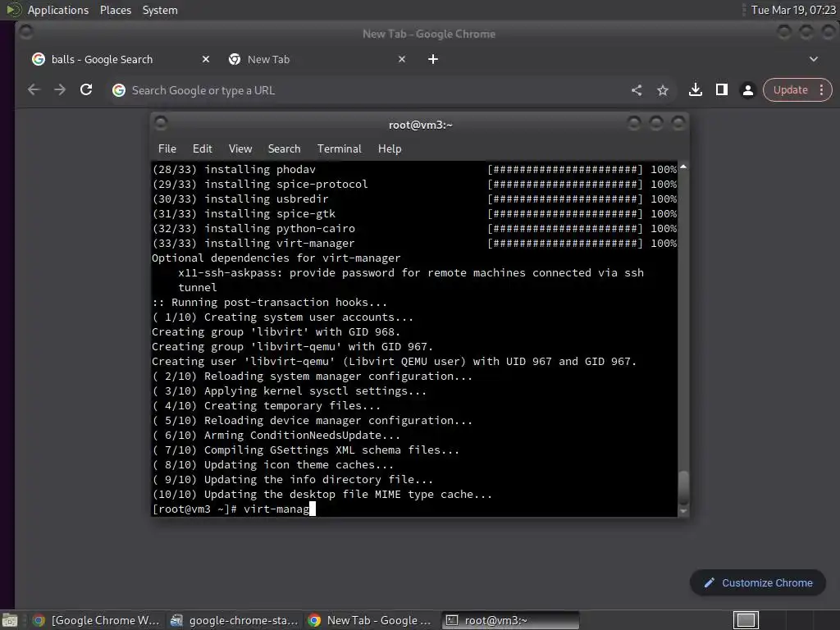Viewport: 840px width, 630px height.
Task: Click Chrome window menu button at top-left
Action: click(25, 33)
